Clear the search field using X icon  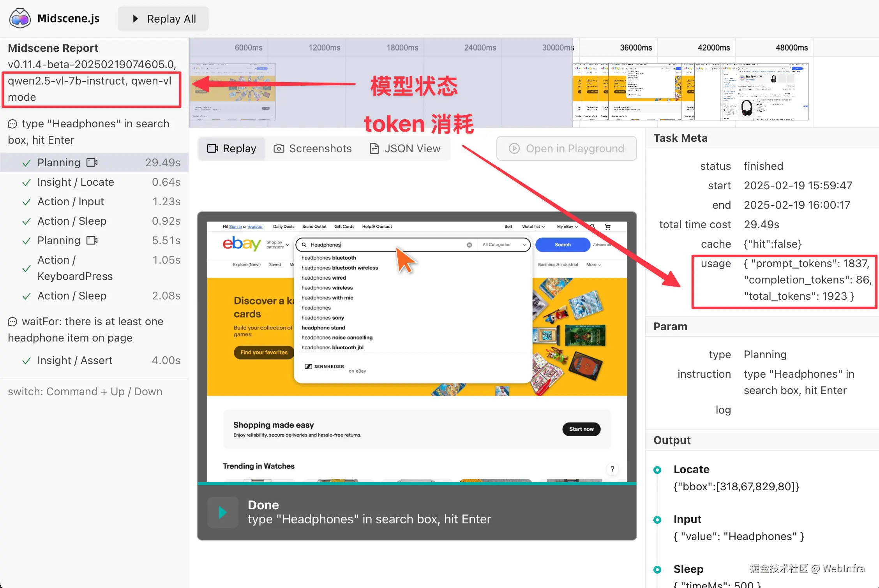[469, 245]
